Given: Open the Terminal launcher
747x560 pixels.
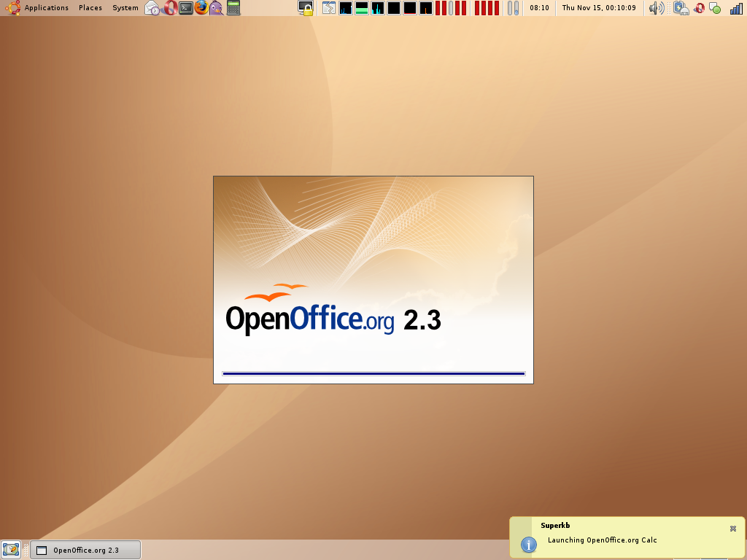Looking at the screenshot, I should coord(186,8).
